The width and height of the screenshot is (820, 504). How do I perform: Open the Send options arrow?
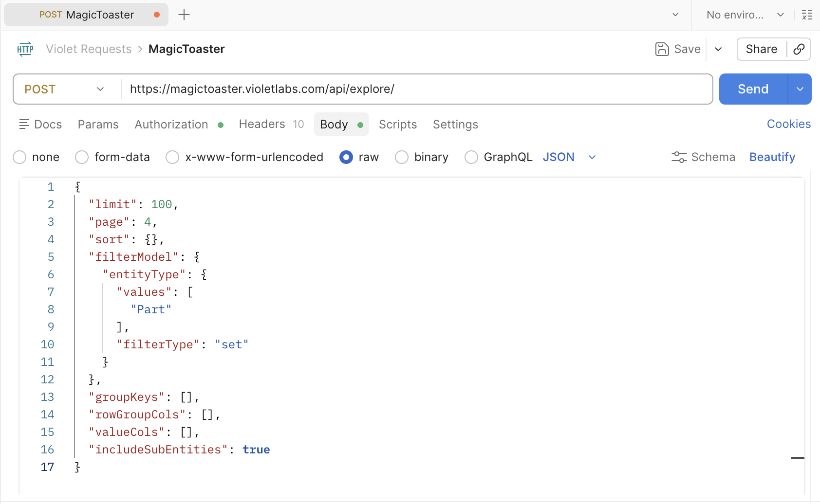click(800, 89)
